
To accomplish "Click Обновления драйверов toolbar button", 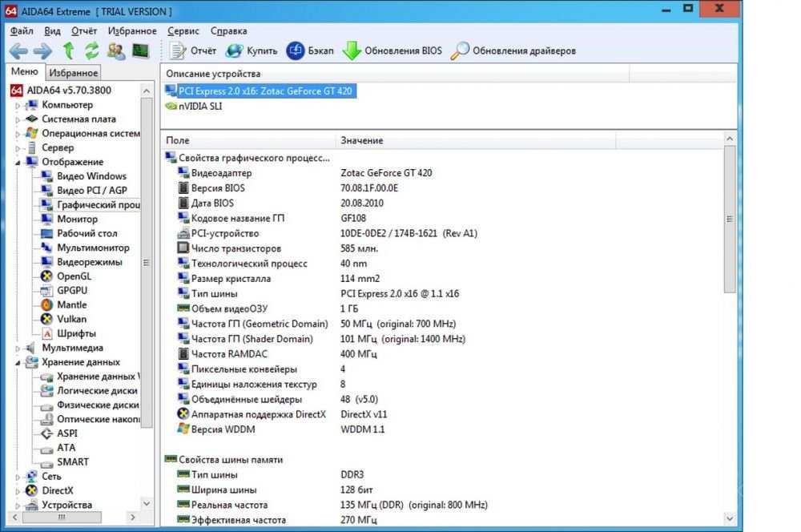I will [x=513, y=50].
